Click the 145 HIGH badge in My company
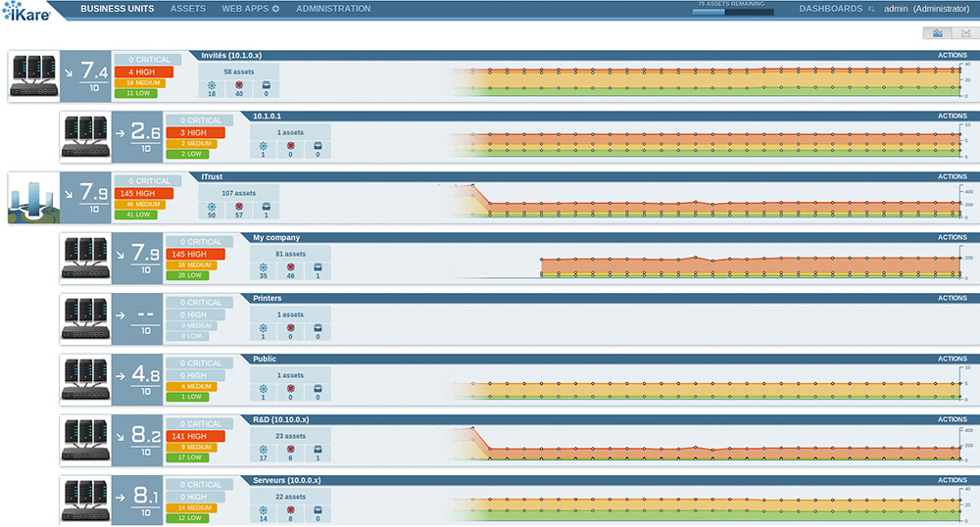This screenshot has width=980, height=527. tap(195, 254)
